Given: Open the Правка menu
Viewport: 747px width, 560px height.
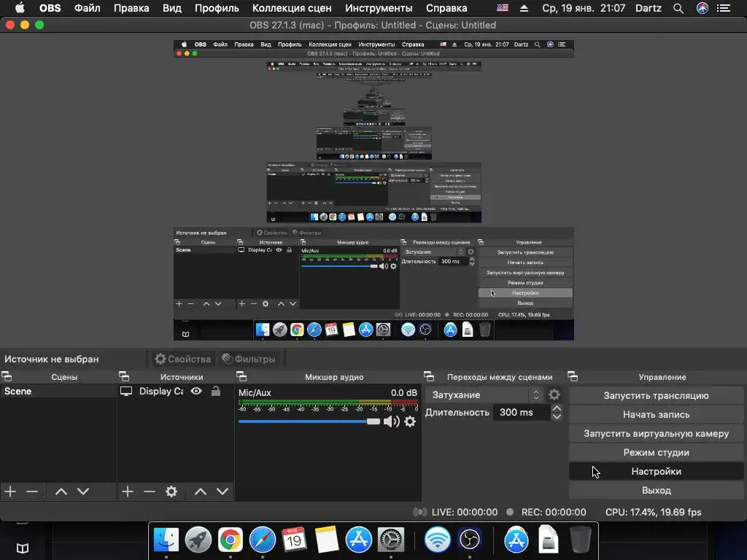Looking at the screenshot, I should [x=131, y=8].
